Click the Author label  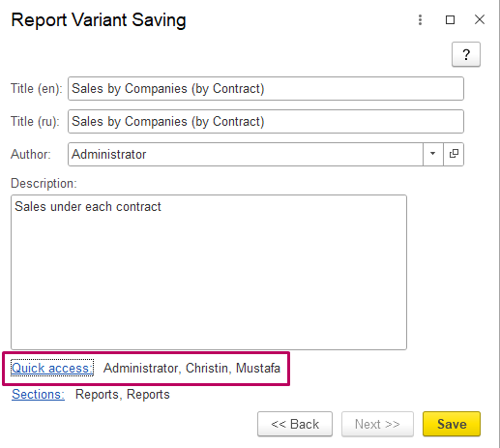pos(31,154)
